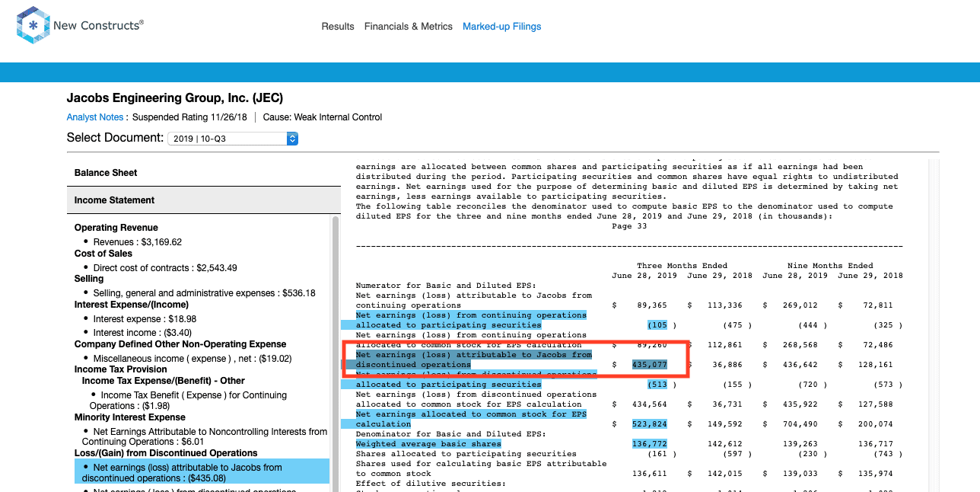
Task: Select the Revenues : $3,169.62 item
Action: click(138, 242)
